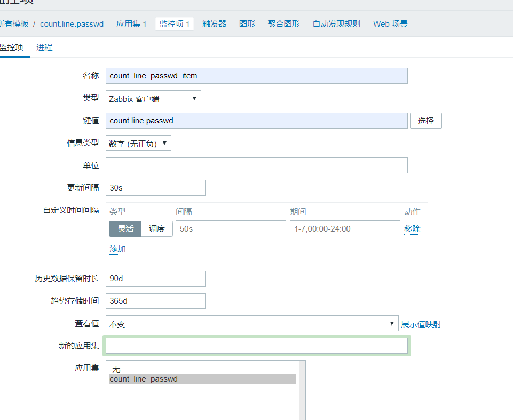513x420 pixels.
Task: Switch to the 进程 sub-tab
Action: (44, 47)
